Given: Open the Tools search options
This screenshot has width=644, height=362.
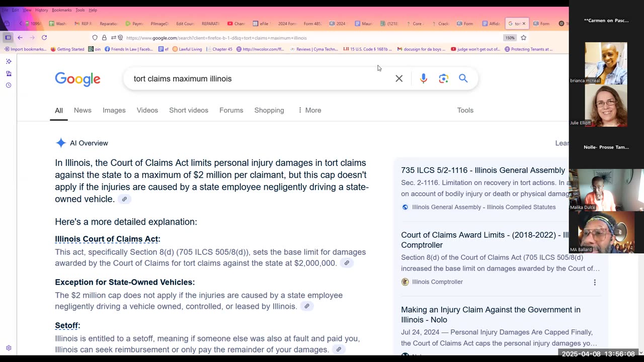Looking at the screenshot, I should pyautogui.click(x=465, y=110).
